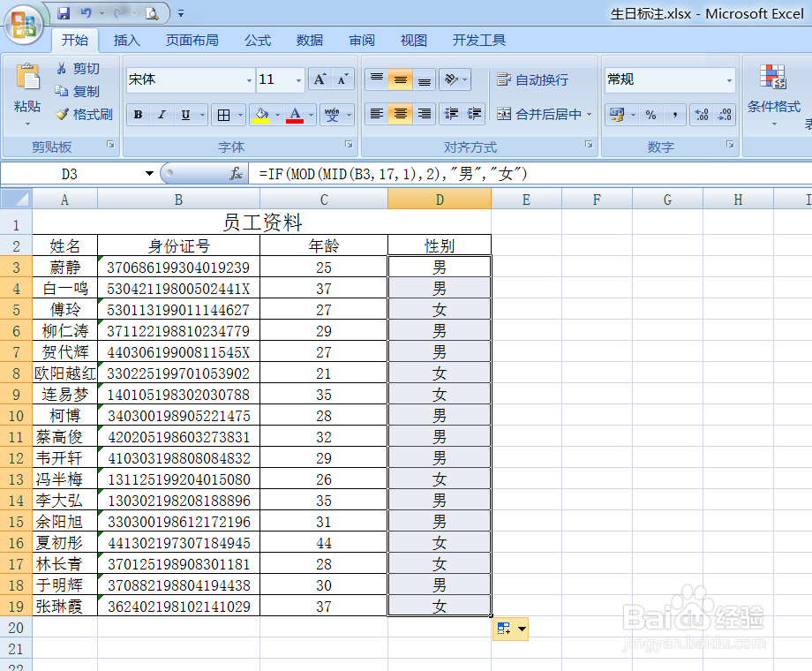812x671 pixels.
Task: Bottom align cell contents
Action: (x=425, y=79)
